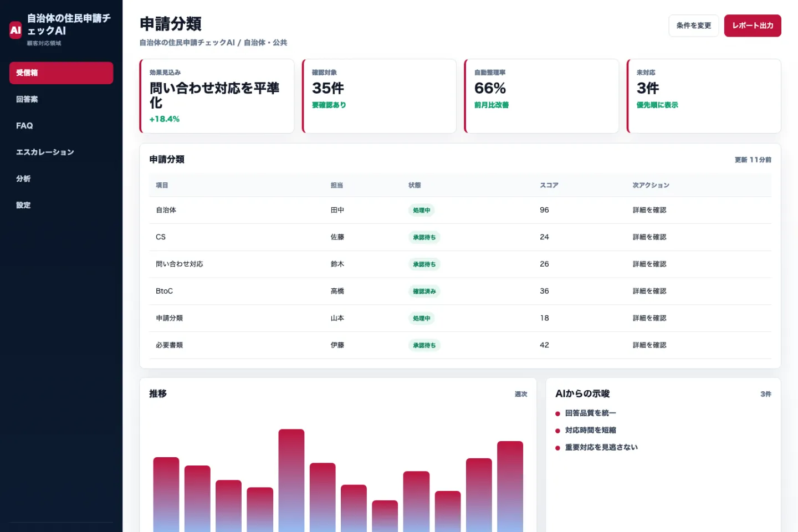Click 詳細を確認 in the CS row

[x=649, y=237]
